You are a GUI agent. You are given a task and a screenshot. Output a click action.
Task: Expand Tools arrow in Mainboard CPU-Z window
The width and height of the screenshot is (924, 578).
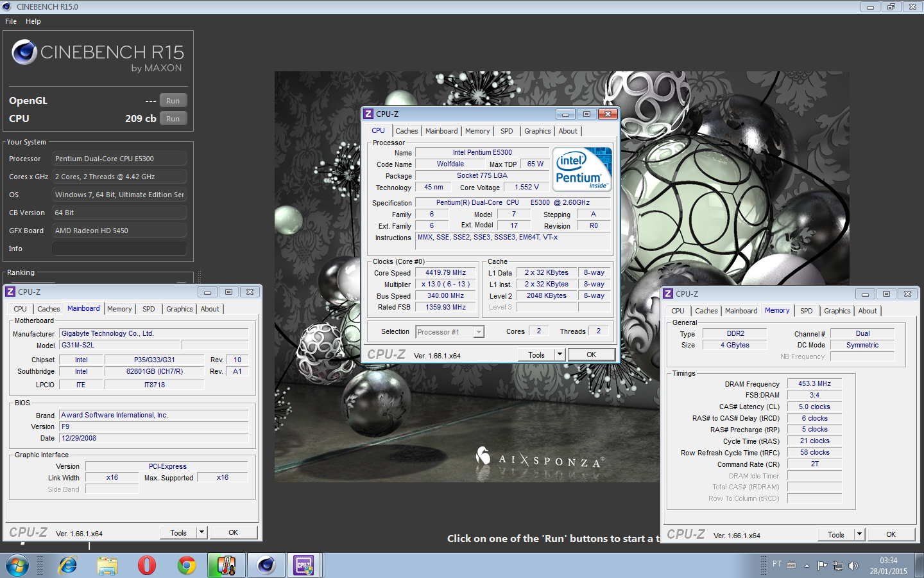point(201,532)
